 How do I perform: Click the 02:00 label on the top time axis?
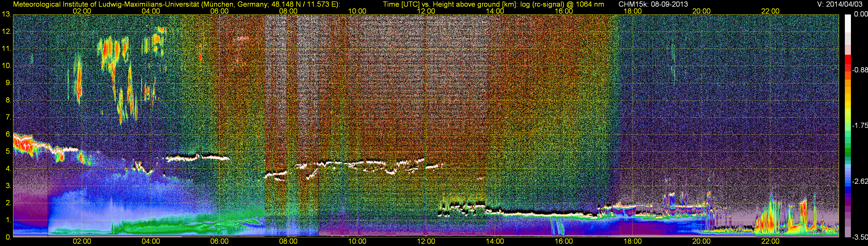[82, 11]
